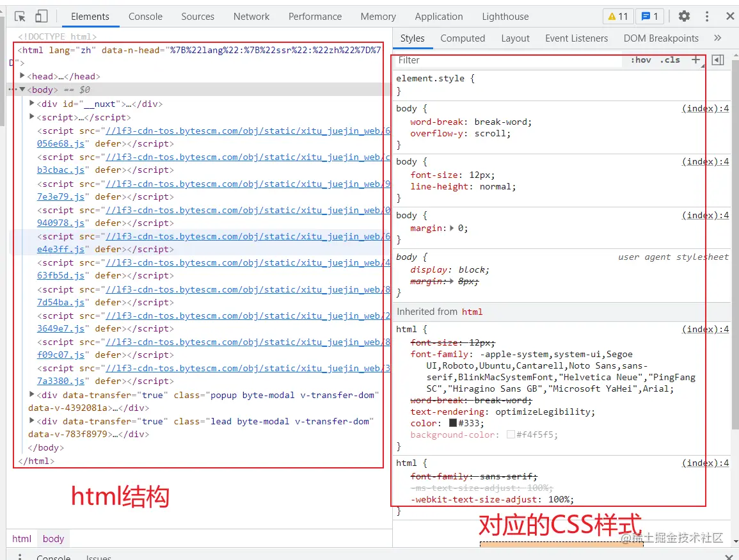Open the Network tab

coord(251,17)
